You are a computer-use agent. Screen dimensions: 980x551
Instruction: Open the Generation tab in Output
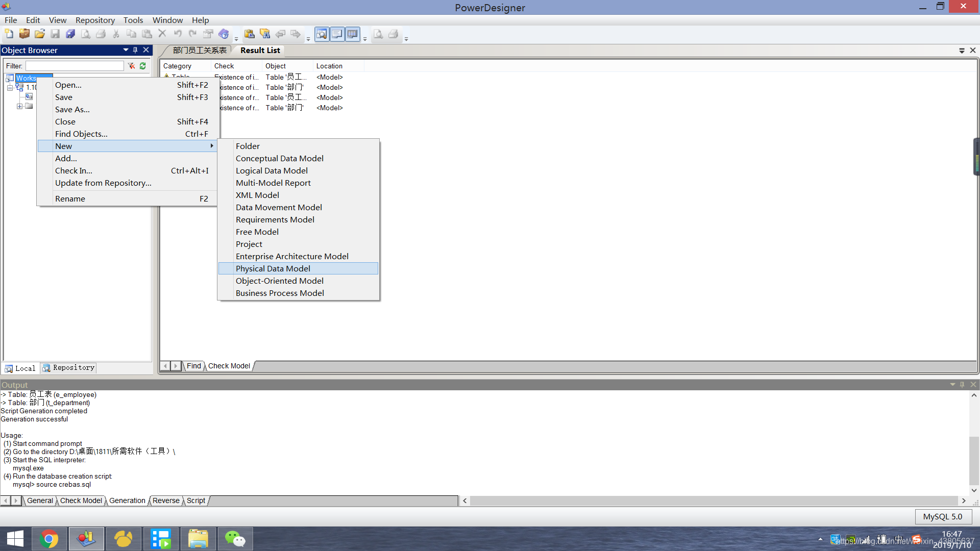click(x=127, y=500)
